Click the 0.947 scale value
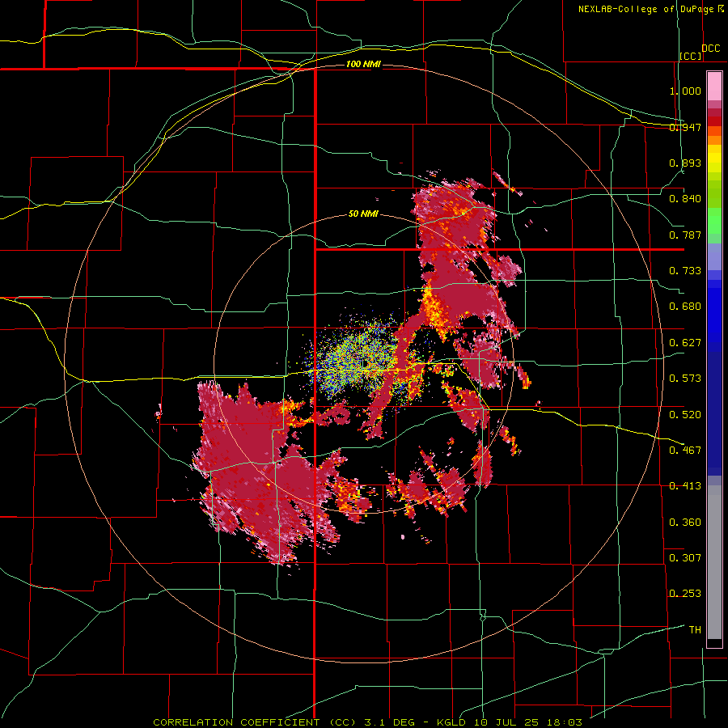This screenshot has width=728, height=728. 685,127
